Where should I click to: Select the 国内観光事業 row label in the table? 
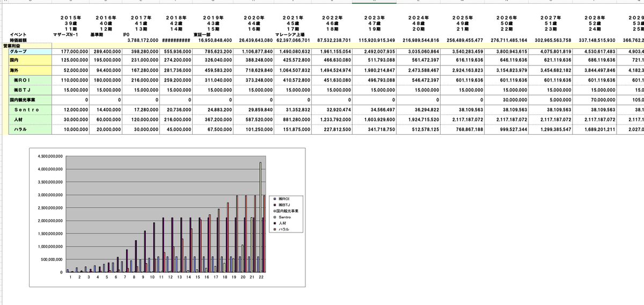click(x=29, y=99)
